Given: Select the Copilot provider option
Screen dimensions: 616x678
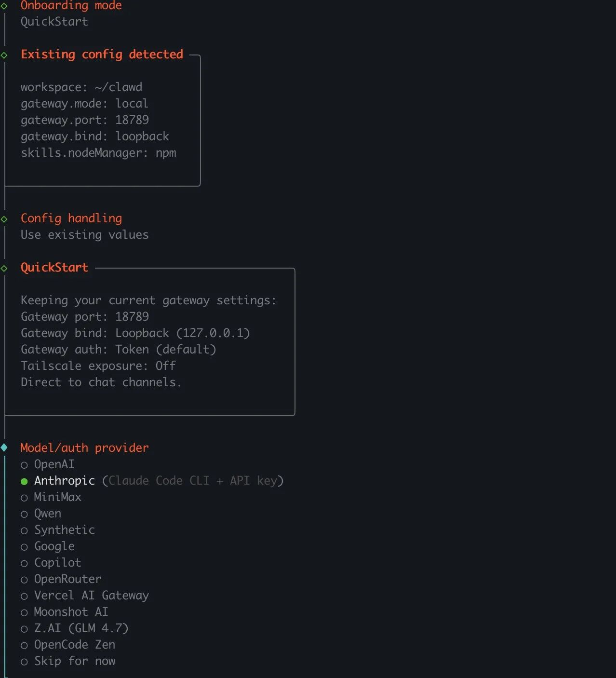Looking at the screenshot, I should pos(57,563).
